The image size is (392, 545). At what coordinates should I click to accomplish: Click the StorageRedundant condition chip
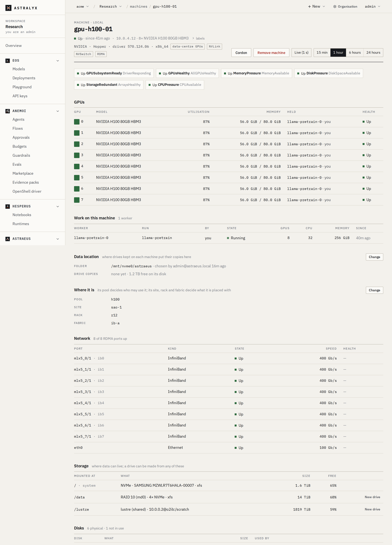108,85
